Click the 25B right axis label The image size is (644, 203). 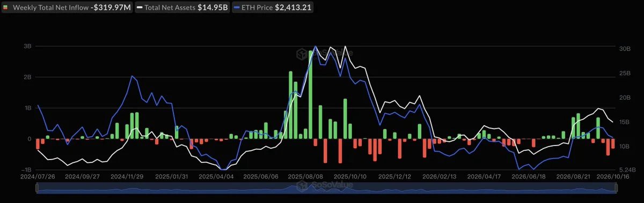pos(624,73)
